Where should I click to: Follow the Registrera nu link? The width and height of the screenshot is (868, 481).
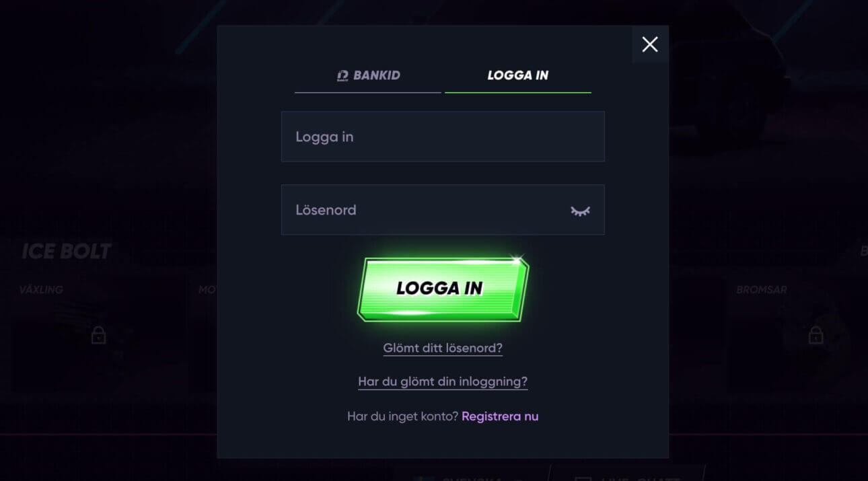[x=500, y=416]
